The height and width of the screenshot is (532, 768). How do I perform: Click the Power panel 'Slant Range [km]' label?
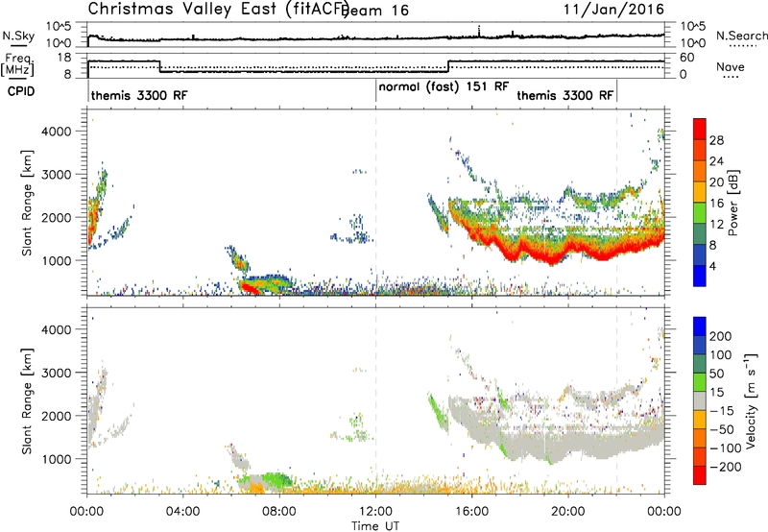point(27,203)
